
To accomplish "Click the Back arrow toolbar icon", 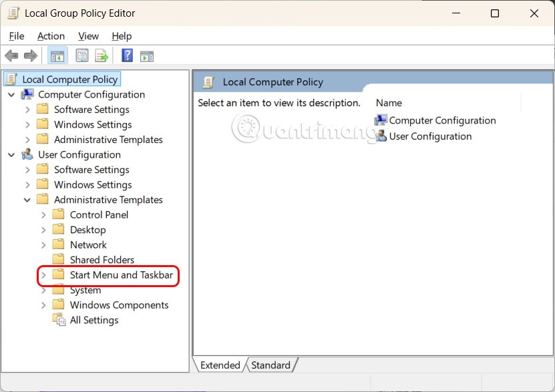I will click(x=11, y=55).
